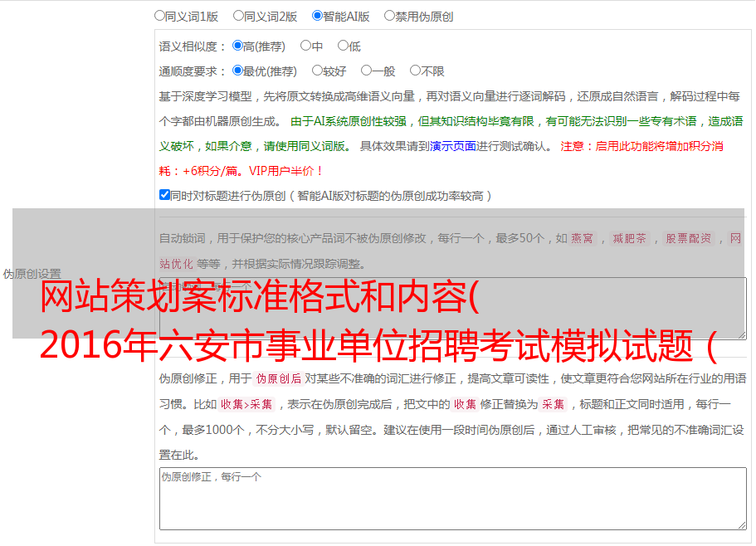Click into the 伪原创修正 textarea
The width and height of the screenshot is (756, 546).
(453, 499)
